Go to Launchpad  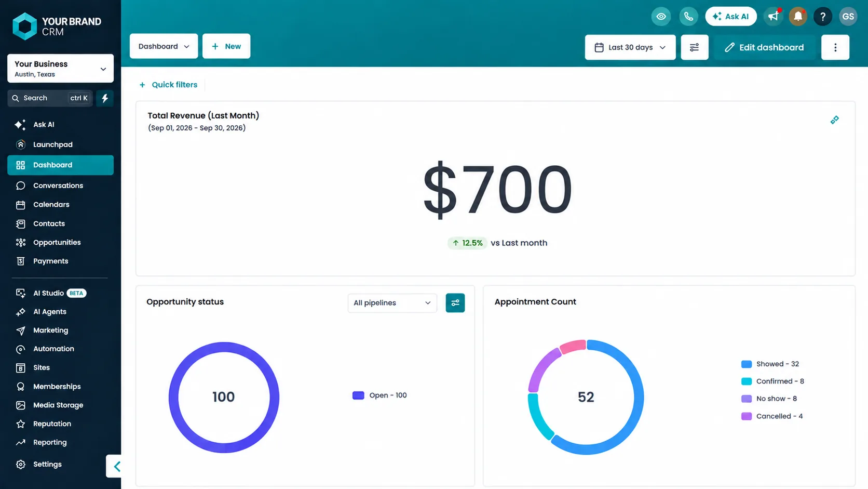(x=60, y=144)
